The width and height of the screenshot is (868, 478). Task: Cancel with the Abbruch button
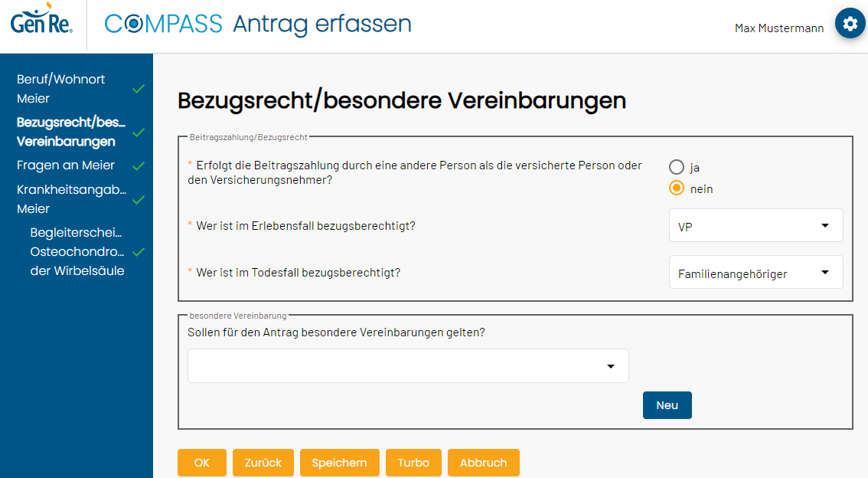click(483, 463)
